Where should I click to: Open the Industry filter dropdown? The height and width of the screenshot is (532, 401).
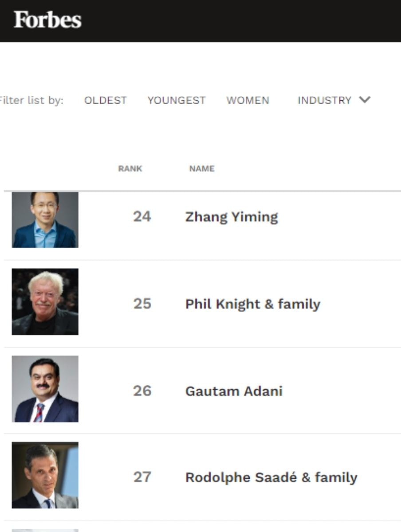[325, 100]
